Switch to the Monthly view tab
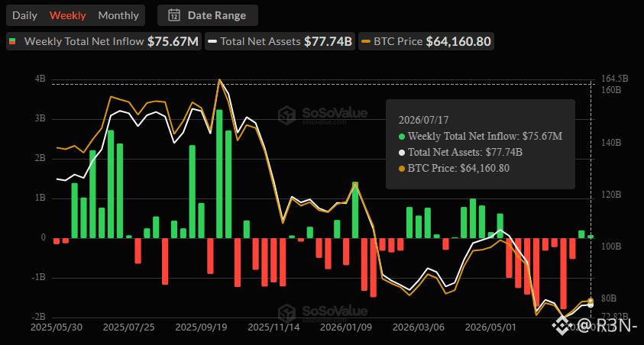Image resolution: width=644 pixels, height=345 pixels. (118, 15)
